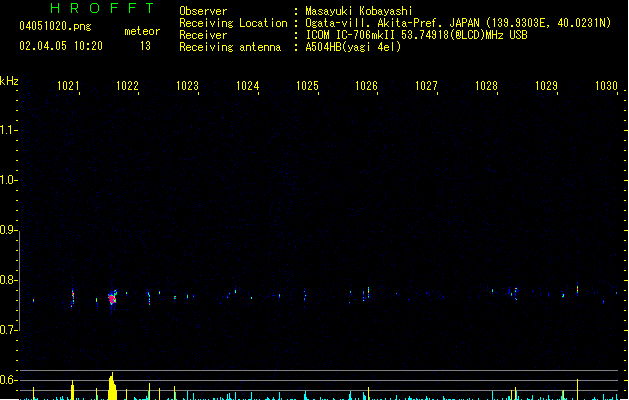Click the 0.7 kHz frequency label
Screen dimensions: 629x400
8,330
